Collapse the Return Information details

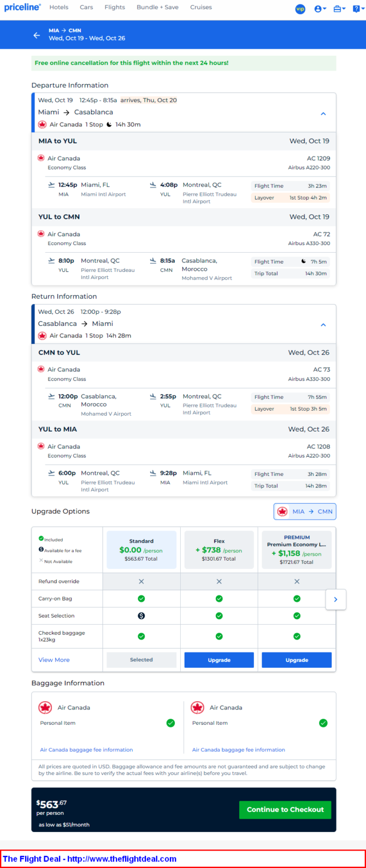pos(323,325)
